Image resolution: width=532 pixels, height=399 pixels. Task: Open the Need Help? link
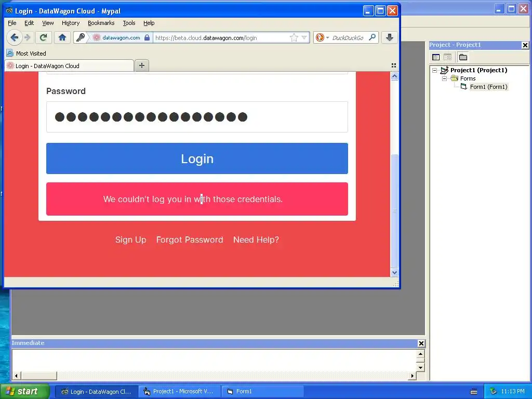256,240
